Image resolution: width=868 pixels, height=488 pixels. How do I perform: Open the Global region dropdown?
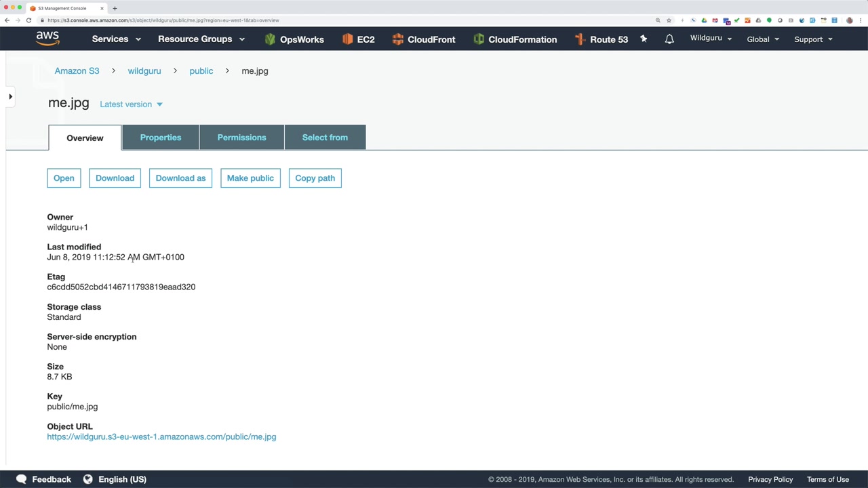click(763, 39)
